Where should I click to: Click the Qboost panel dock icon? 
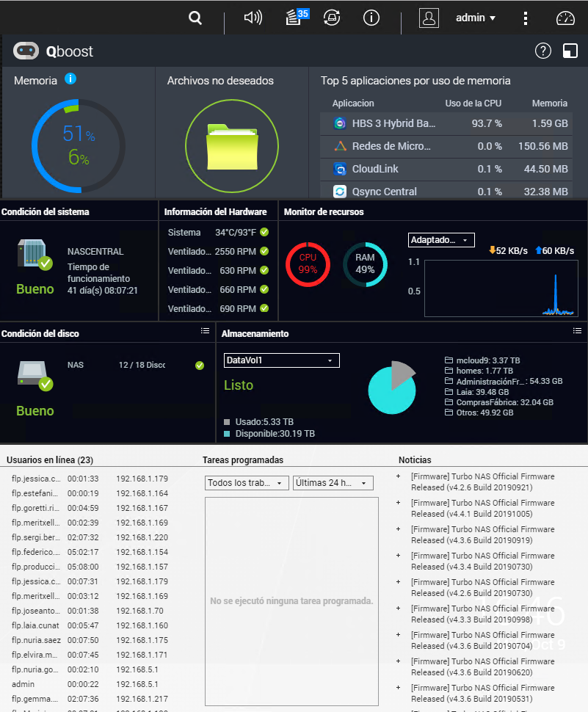tap(570, 51)
